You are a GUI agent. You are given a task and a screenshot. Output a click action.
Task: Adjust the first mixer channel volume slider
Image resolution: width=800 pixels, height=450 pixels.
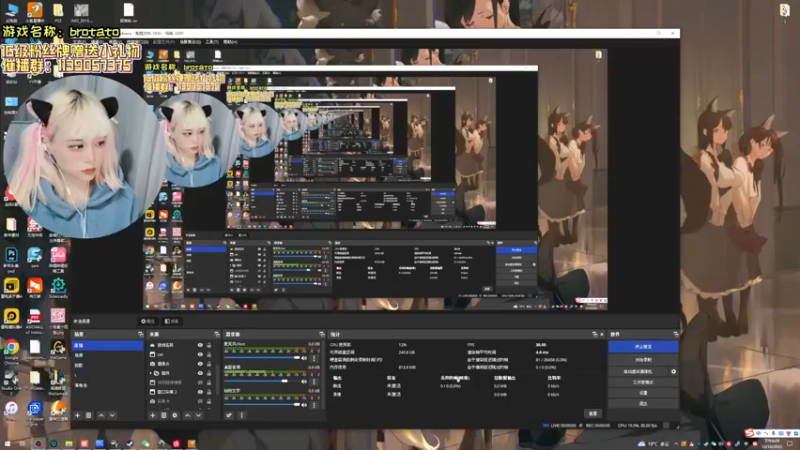tap(262, 358)
